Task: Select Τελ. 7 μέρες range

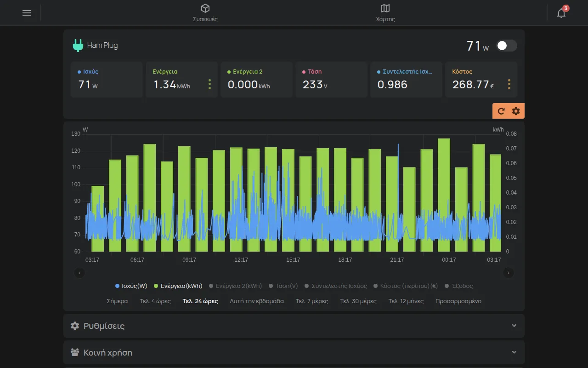Action: tap(312, 301)
